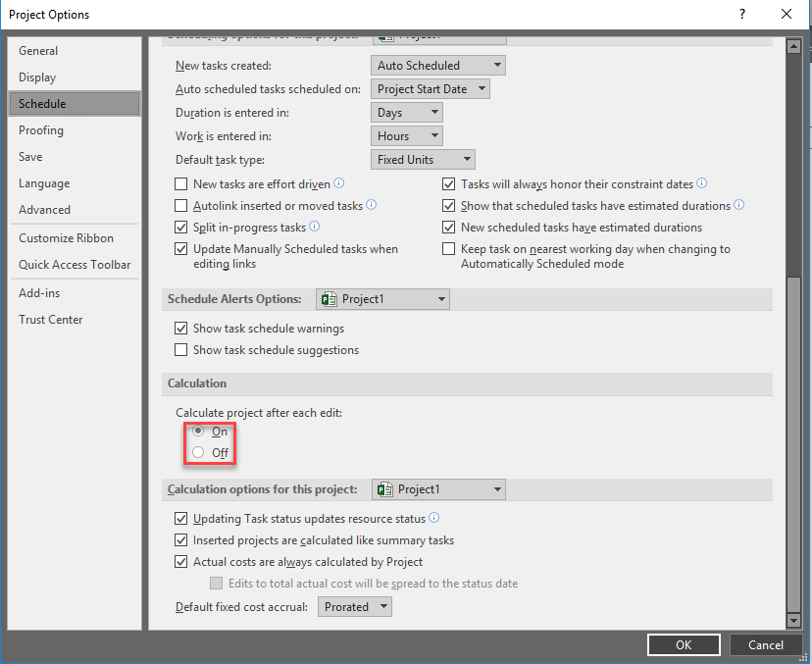
Task: Click the scrollbar down arrow
Action: click(x=794, y=620)
